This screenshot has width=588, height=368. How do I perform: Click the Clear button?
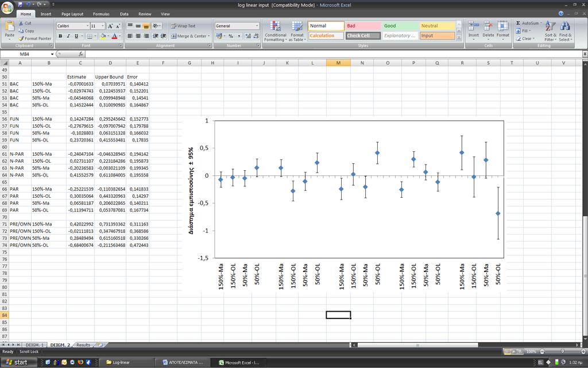click(x=524, y=39)
